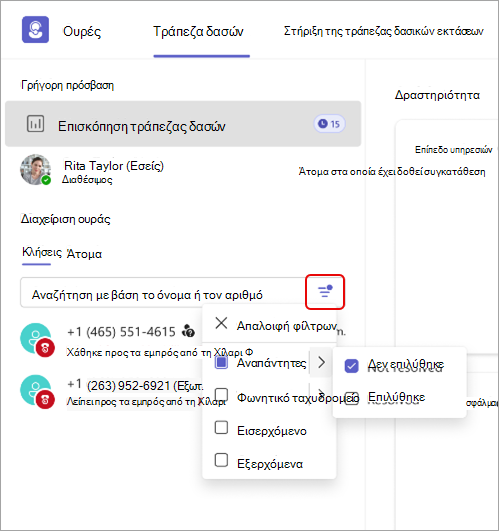Screen dimensions: 499x531
Task: Select the Κλήσεις tab
Action: coord(42,252)
